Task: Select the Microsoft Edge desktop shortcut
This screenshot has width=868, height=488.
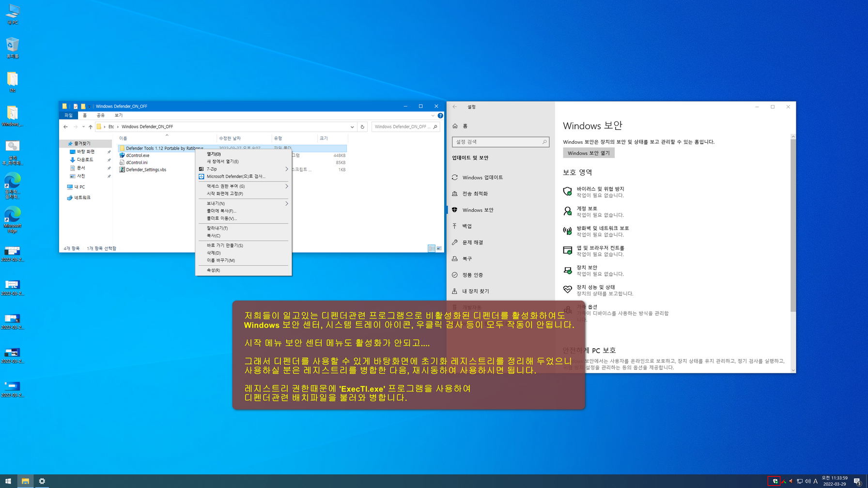Action: (x=12, y=219)
